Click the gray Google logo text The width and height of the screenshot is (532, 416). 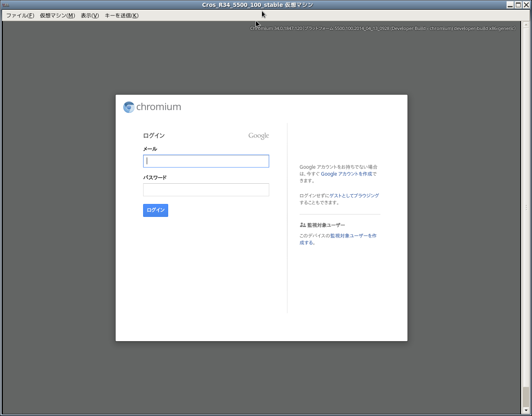259,136
